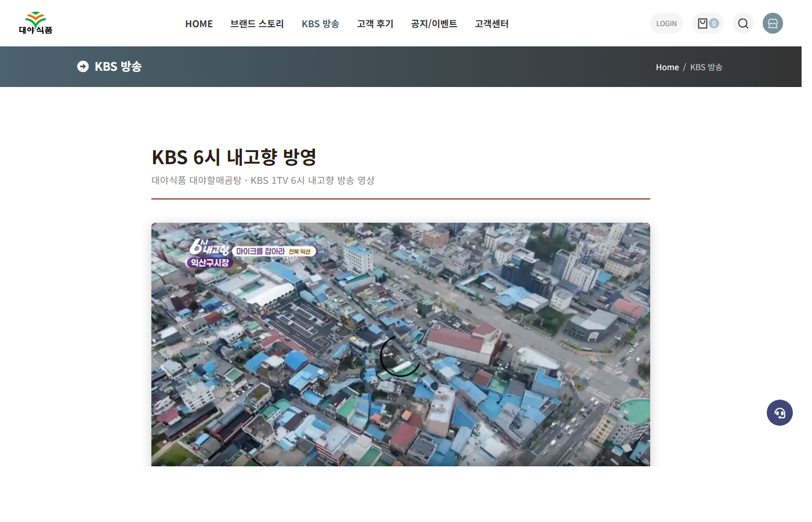Screen dimensions: 812x522
Task: Click the KBS 6시 내고향 video thumbnail
Action: pyautogui.click(x=401, y=345)
